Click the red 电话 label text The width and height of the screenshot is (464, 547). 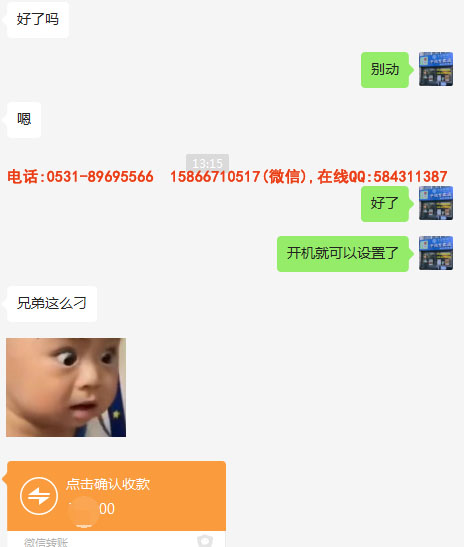[x=23, y=177]
